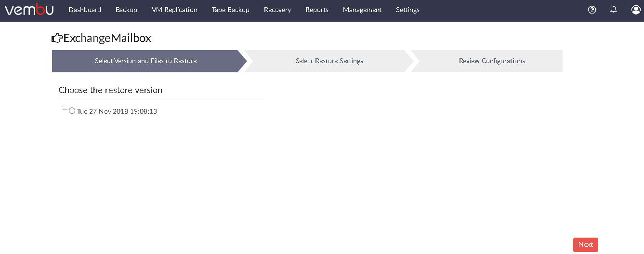Screen dimensions: 644x254
Task: Open the notifications bell icon
Action: (614, 10)
